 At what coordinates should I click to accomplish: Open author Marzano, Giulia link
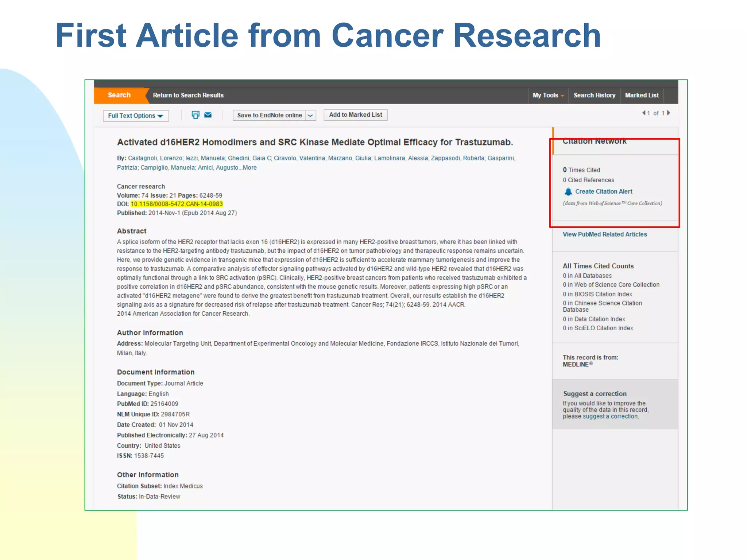(349, 158)
